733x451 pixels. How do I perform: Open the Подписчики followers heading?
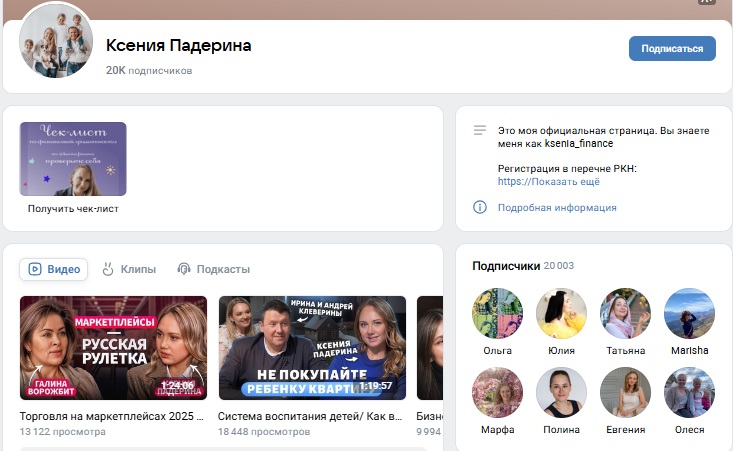click(506, 266)
